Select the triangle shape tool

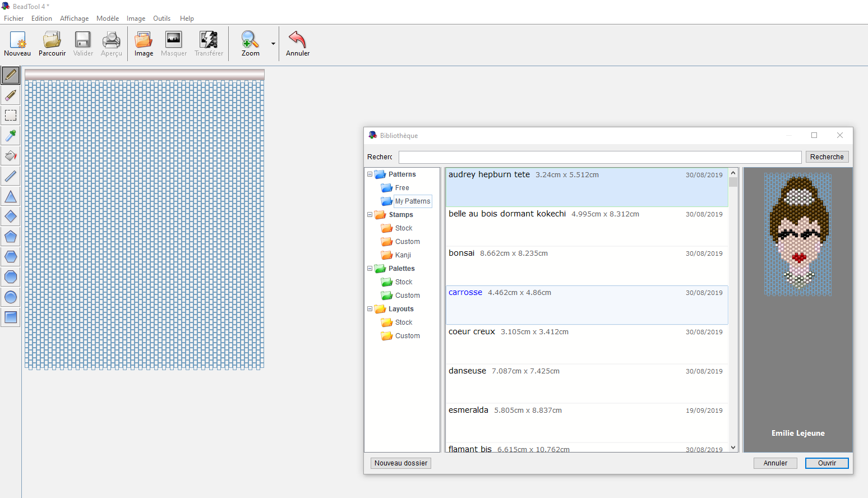pos(11,196)
